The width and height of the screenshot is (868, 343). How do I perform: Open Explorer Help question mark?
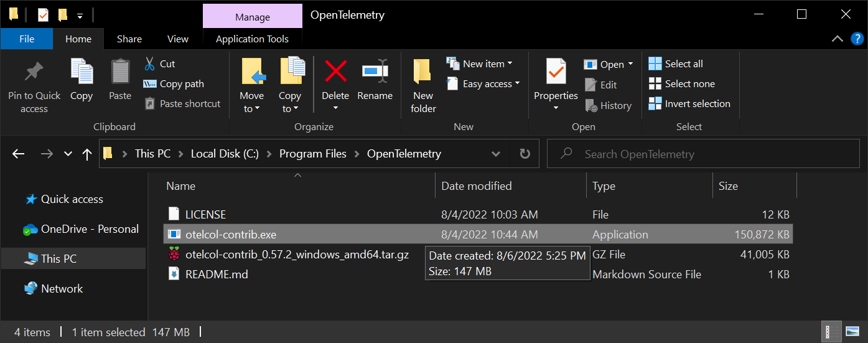pos(857,39)
